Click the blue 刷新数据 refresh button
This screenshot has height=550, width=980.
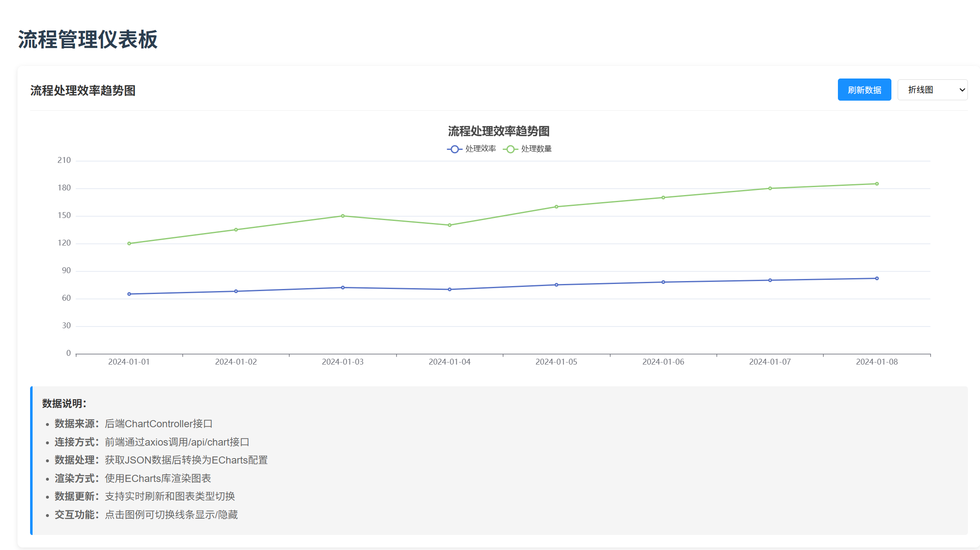(864, 90)
